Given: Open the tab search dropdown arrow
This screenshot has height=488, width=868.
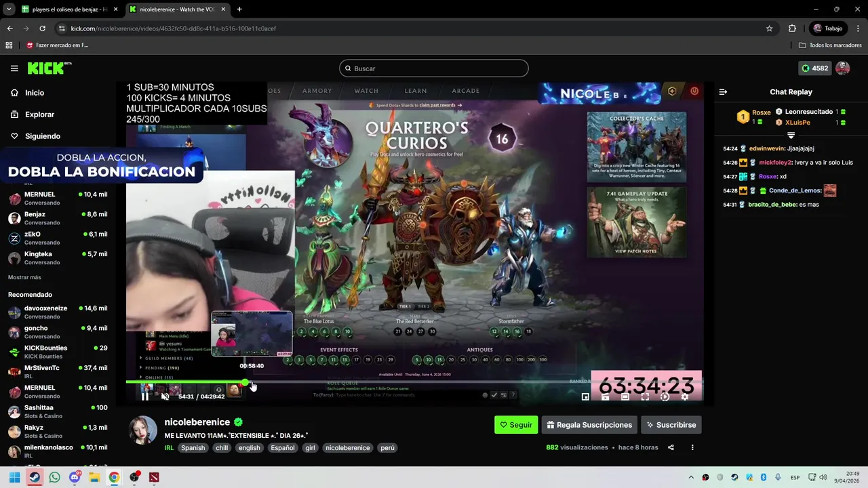Looking at the screenshot, I should 8,9.
